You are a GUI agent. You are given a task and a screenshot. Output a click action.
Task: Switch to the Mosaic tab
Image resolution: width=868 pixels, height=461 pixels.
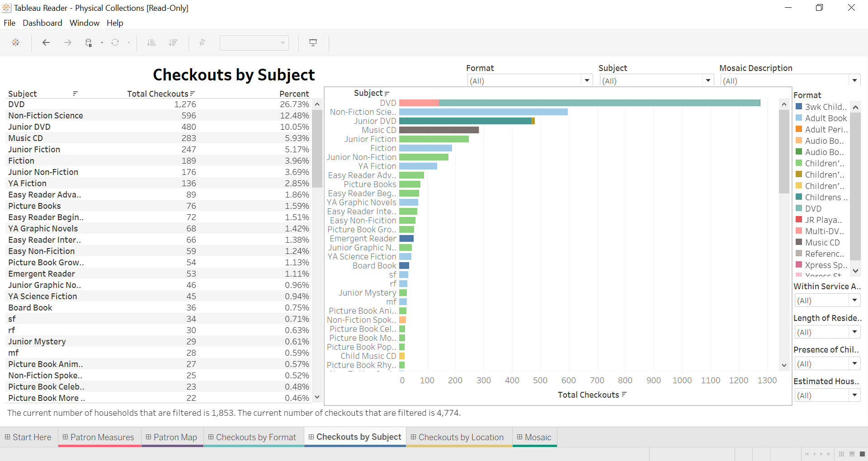[534, 437]
